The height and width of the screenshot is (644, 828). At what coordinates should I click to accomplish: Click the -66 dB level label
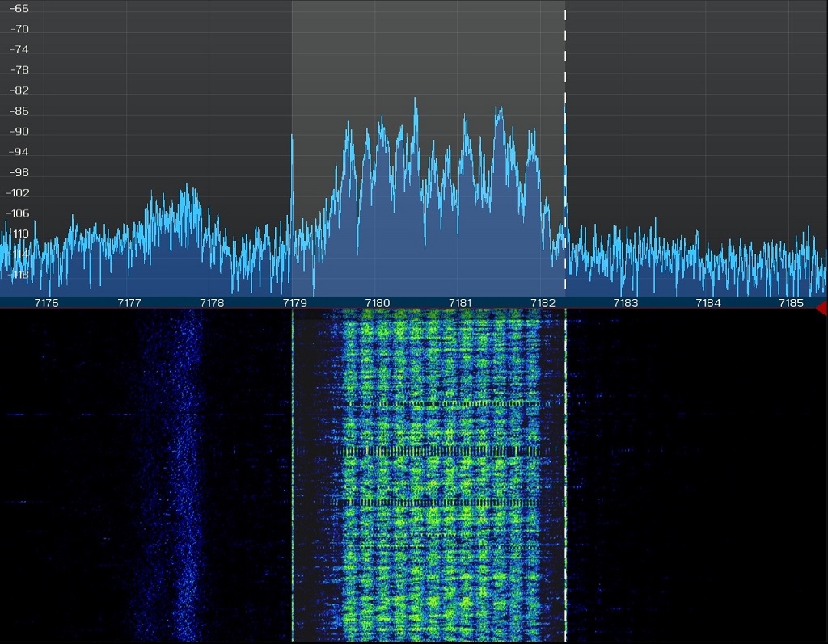19,9
